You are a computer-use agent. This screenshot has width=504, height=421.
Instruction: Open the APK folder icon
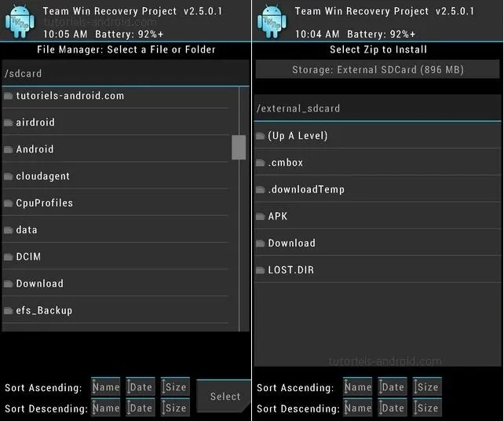pos(261,217)
